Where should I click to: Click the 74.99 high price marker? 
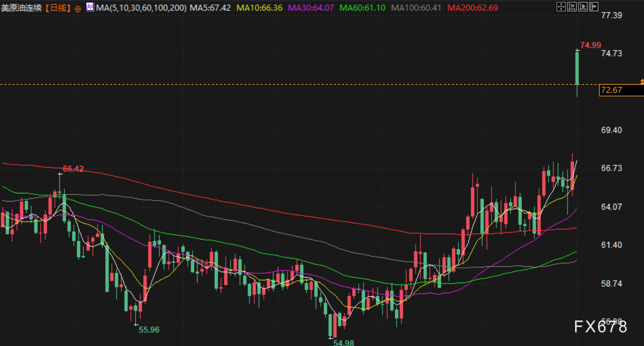click(x=590, y=45)
